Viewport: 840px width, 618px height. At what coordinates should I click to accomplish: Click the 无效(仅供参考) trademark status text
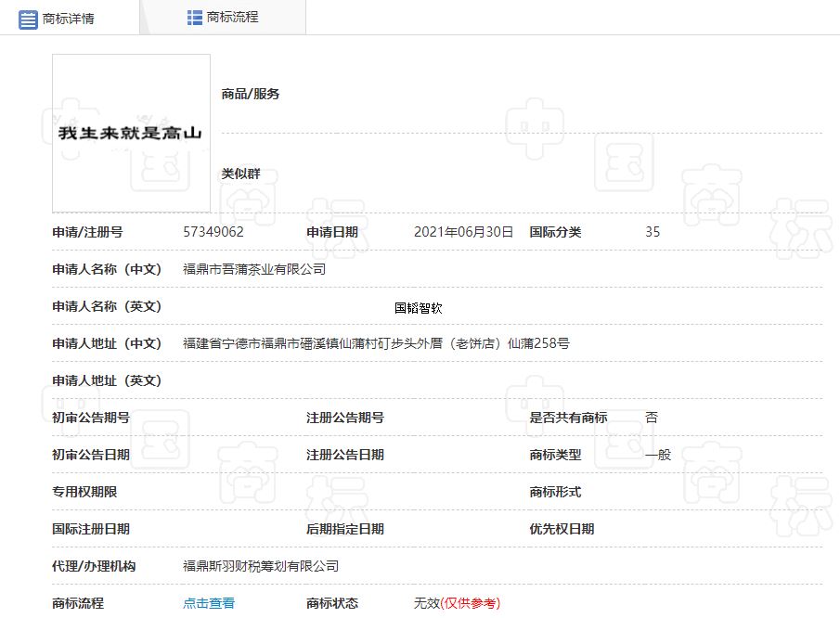[457, 603]
